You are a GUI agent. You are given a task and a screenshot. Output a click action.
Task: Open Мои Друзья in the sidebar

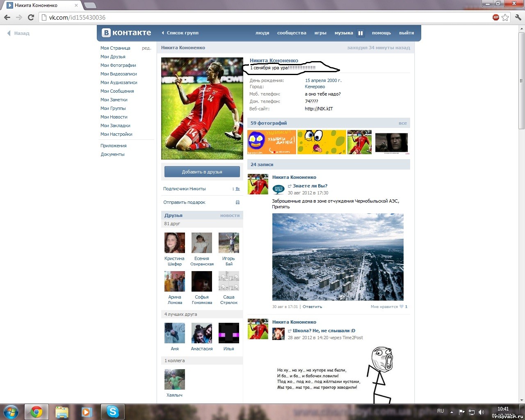click(113, 57)
